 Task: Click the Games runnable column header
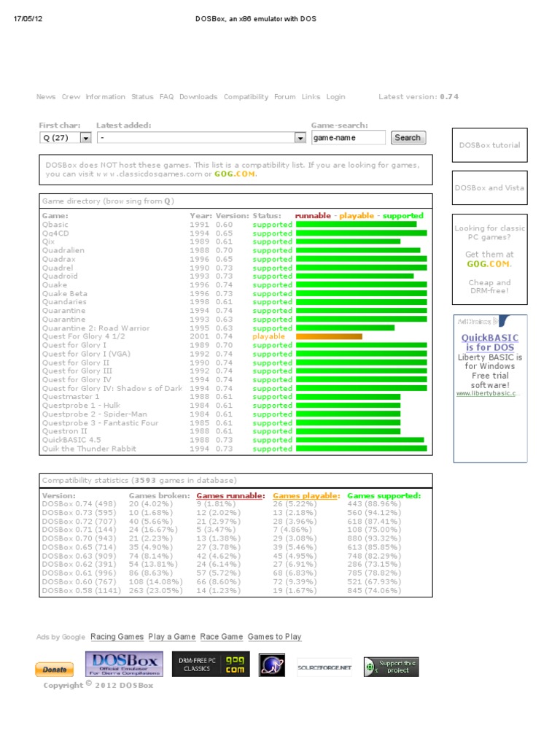click(230, 495)
